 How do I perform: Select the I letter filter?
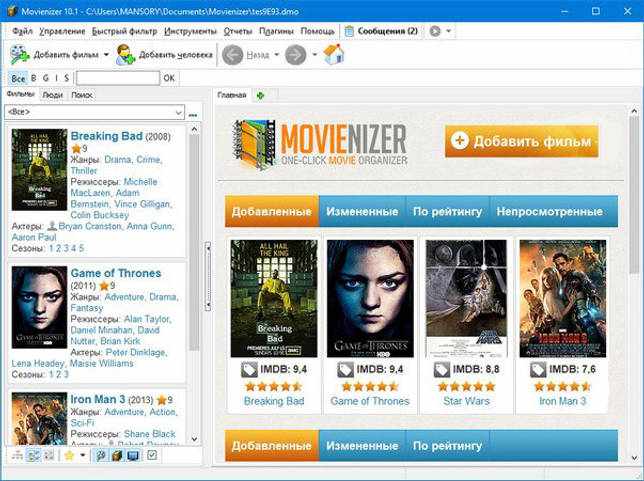[x=56, y=78]
